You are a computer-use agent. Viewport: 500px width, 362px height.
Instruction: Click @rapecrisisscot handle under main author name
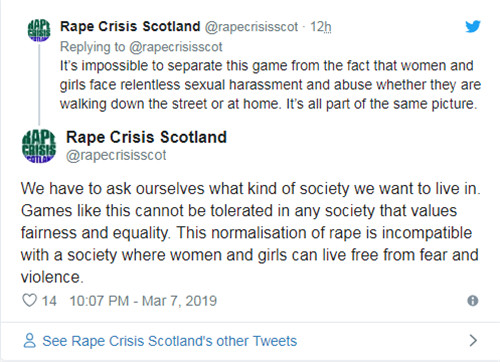coord(116,155)
